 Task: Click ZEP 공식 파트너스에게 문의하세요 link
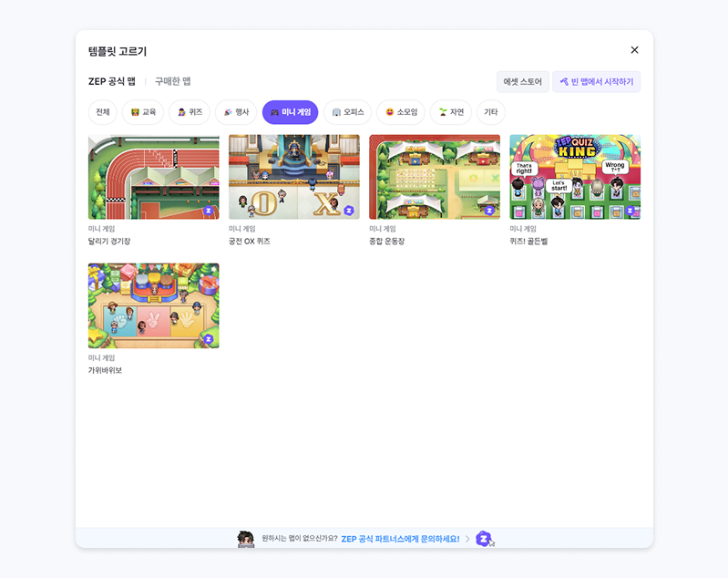click(400, 539)
